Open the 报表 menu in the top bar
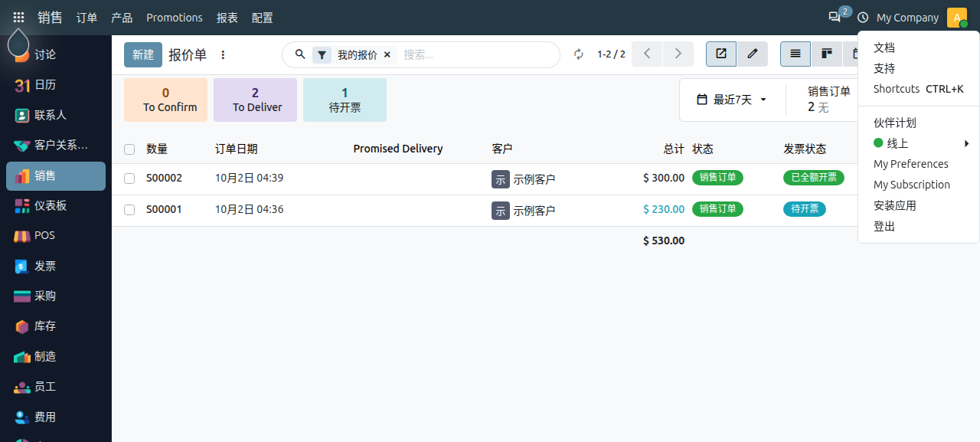980x442 pixels. coord(227,18)
